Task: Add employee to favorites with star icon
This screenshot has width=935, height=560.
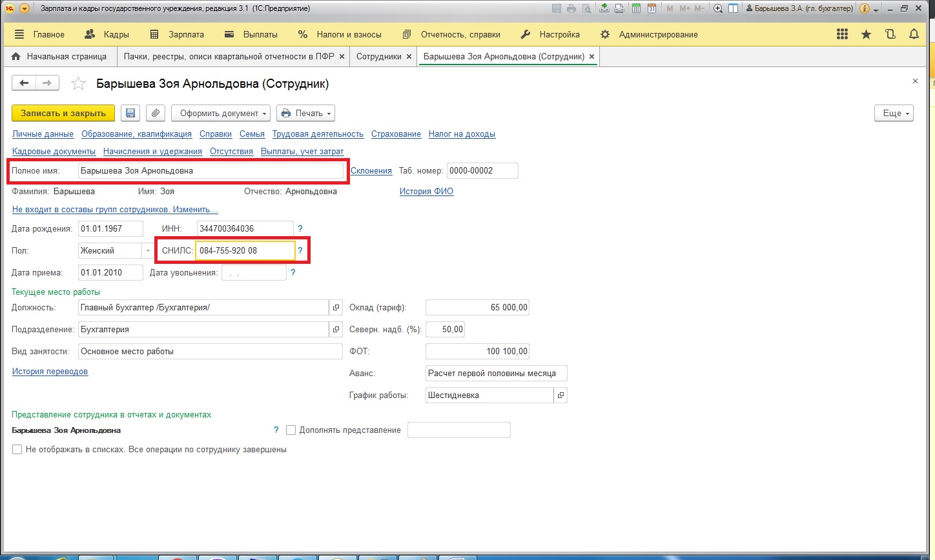Action: (x=78, y=84)
